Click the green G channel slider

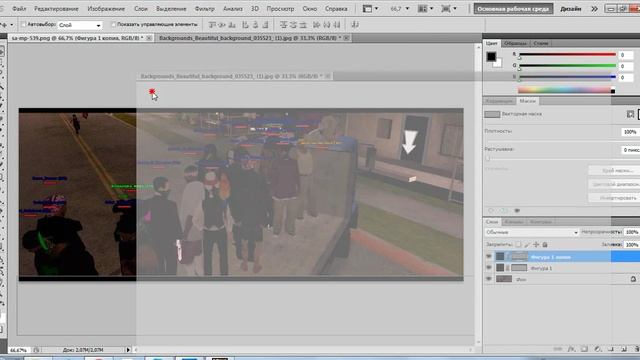567,65
